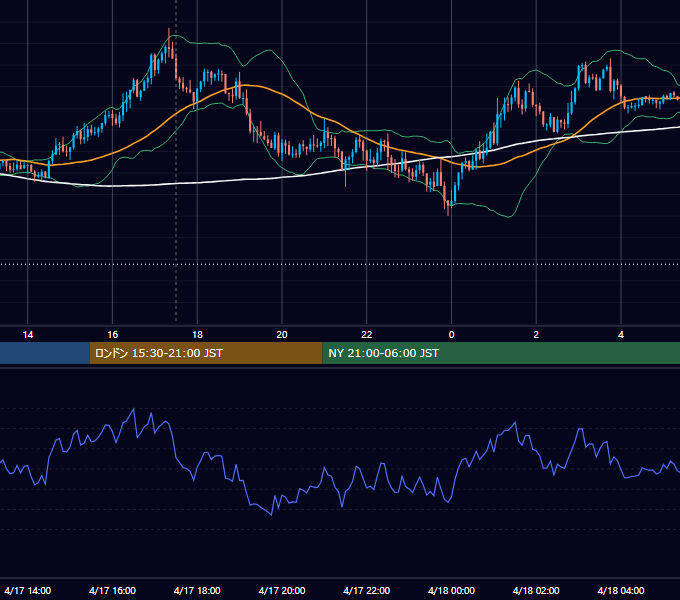Click the hour label 0 on price chart axis

pyautogui.click(x=451, y=335)
